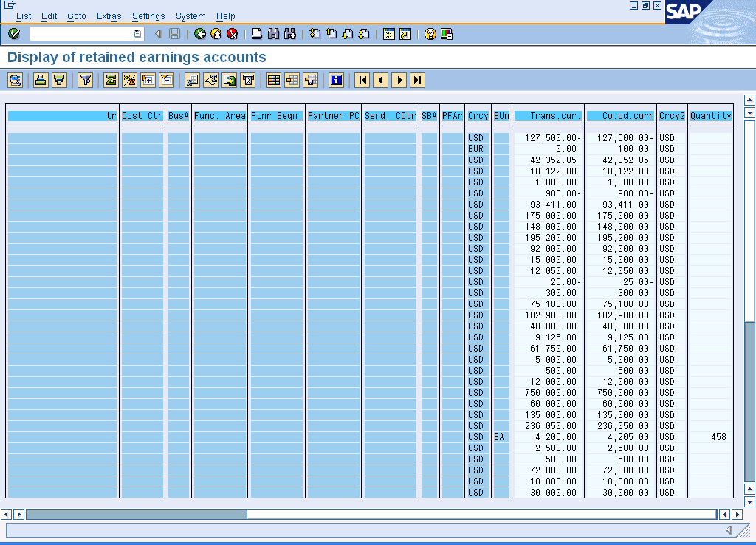The height and width of the screenshot is (545, 756).
Task: Click the horizontal scrollbar thumb
Action: tap(137, 514)
